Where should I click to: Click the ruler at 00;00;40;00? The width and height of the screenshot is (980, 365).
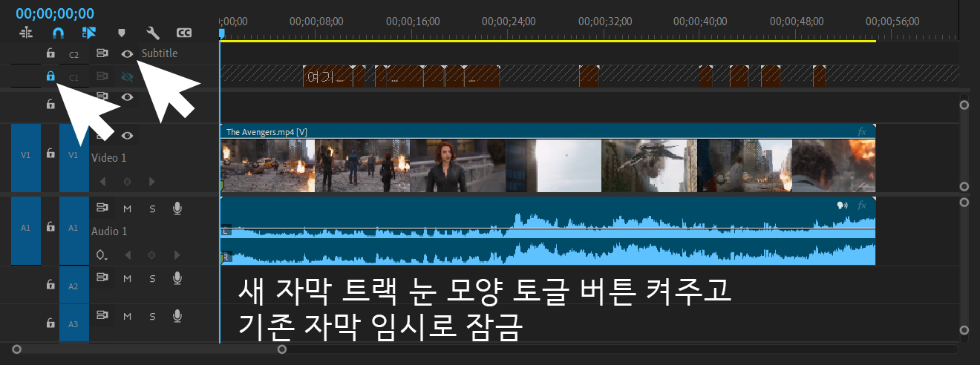[699, 22]
